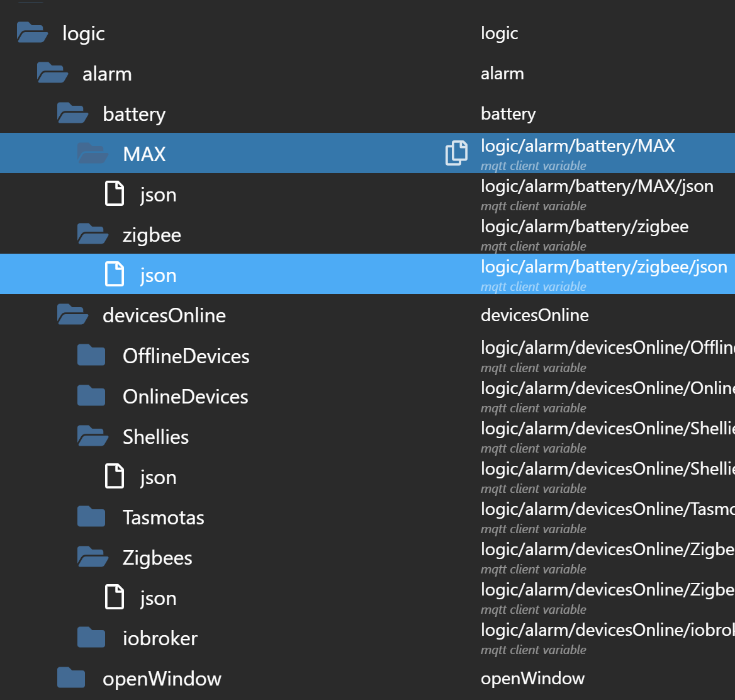The image size is (735, 700).
Task: Select the openWindow folder label
Action: point(162,678)
